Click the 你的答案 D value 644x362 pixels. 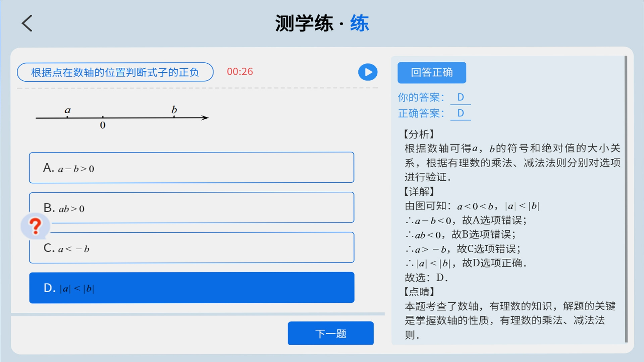(x=461, y=97)
